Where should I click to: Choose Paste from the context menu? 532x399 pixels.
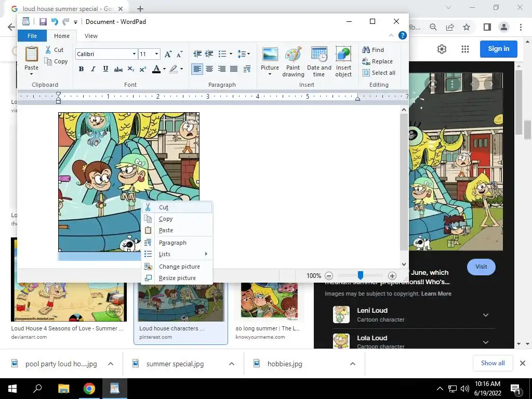tap(177, 230)
